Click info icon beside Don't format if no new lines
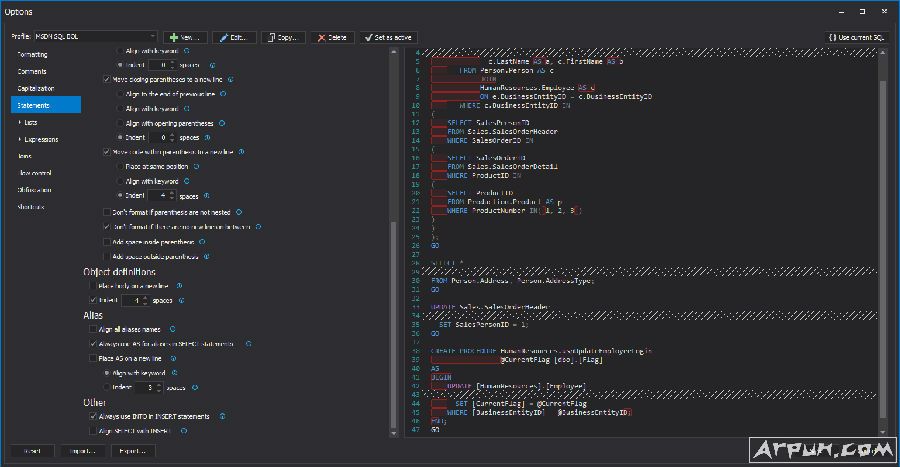The image size is (900, 467). click(x=259, y=227)
